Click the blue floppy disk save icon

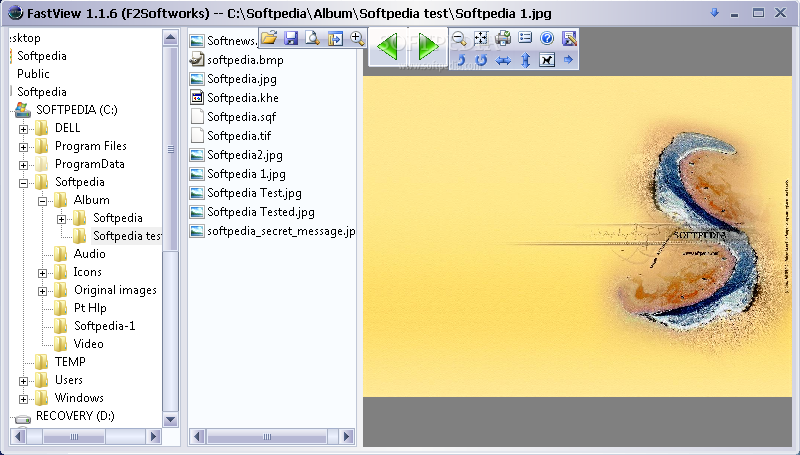(x=291, y=38)
